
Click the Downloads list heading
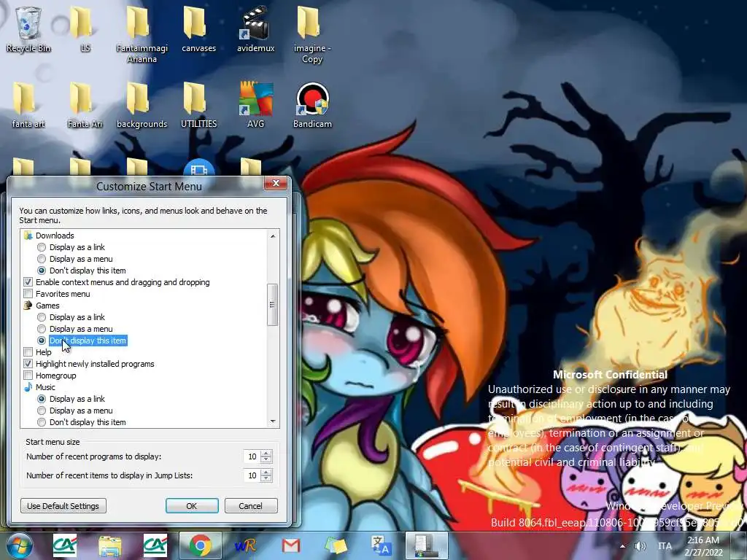click(55, 236)
